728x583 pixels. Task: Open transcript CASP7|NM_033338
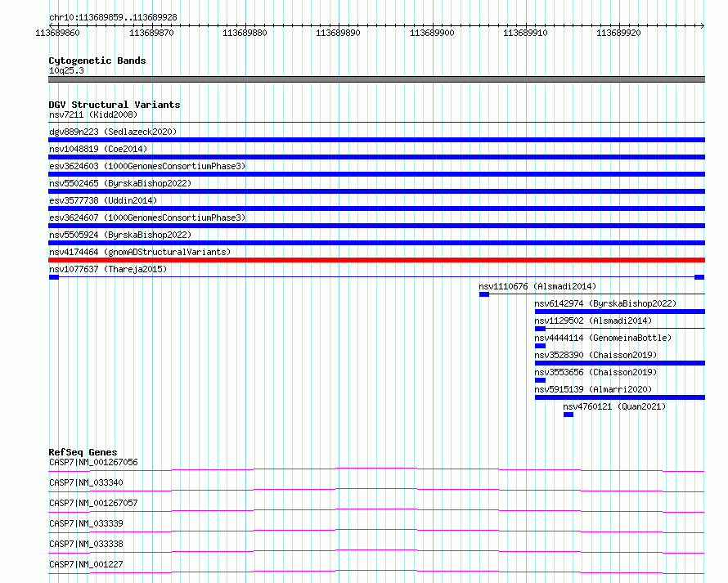click(x=86, y=544)
